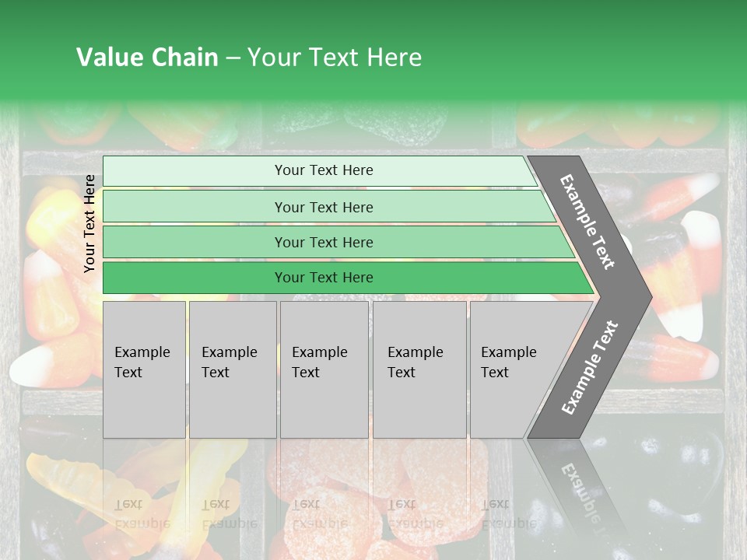Select the second light green 'Your Text Here' bar
Viewport: 747px width, 560px height.
point(328,207)
